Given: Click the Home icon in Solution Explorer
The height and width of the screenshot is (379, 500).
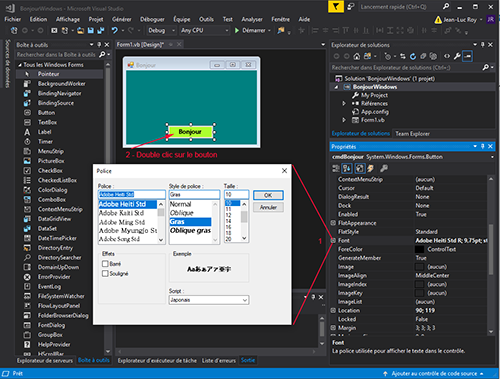Looking at the screenshot, I should (357, 56).
